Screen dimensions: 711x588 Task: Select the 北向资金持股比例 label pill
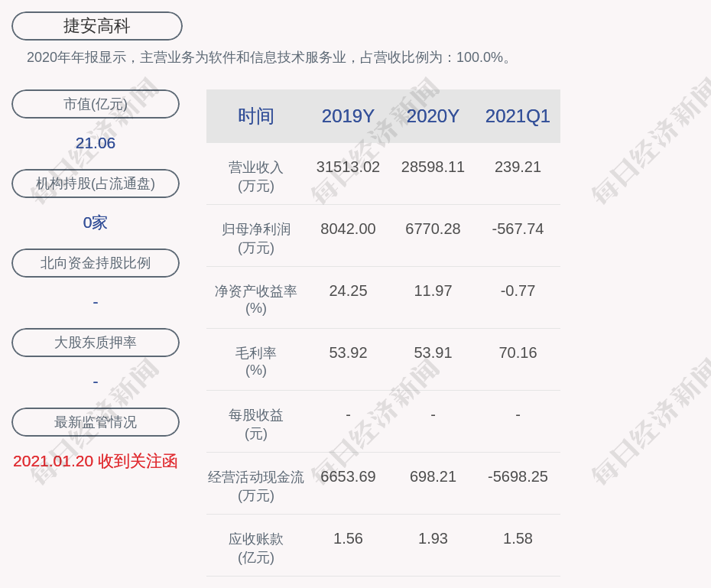[x=96, y=263]
